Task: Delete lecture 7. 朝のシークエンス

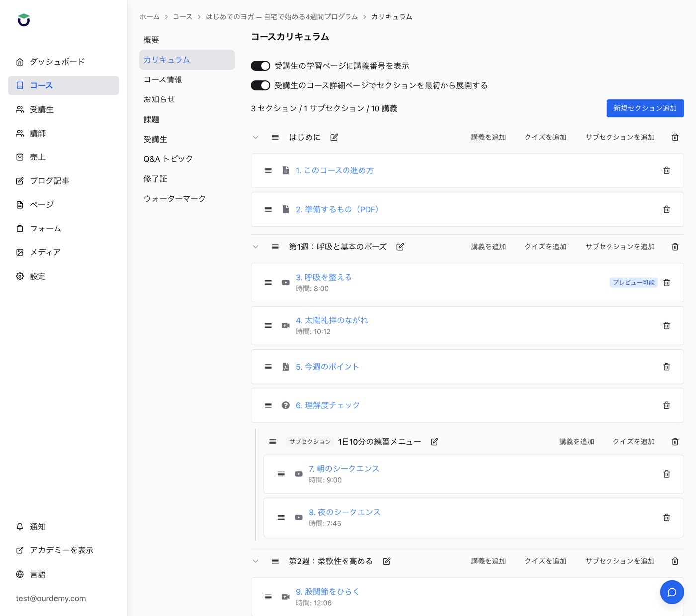Action: (667, 474)
